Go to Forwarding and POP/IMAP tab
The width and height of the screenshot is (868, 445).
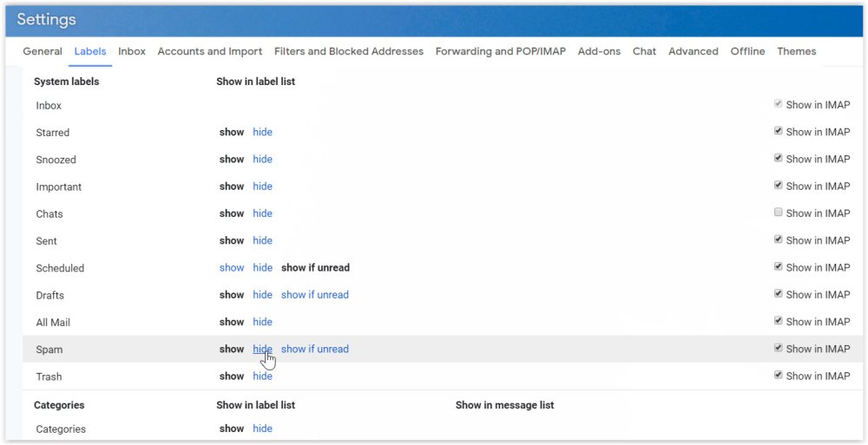(501, 51)
